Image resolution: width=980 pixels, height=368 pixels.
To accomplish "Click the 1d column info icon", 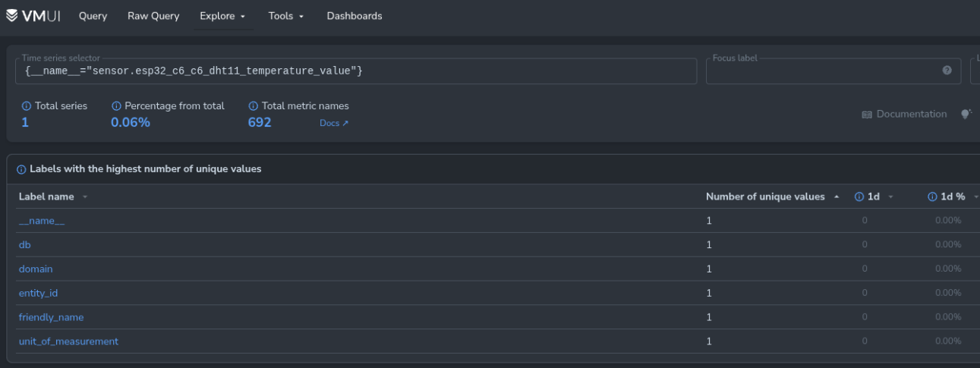I will (859, 197).
